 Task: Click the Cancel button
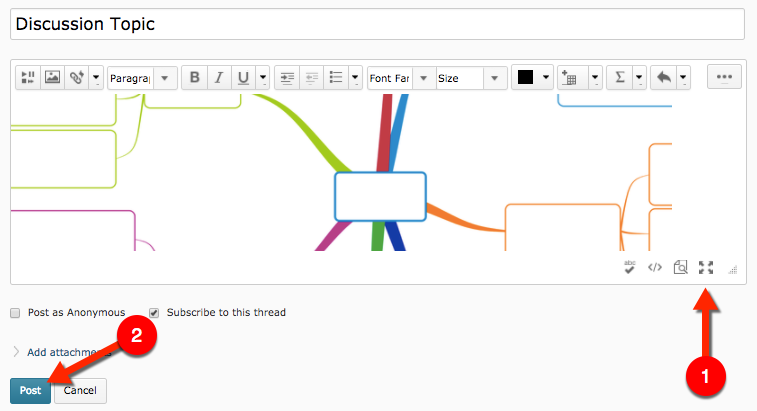(80, 390)
